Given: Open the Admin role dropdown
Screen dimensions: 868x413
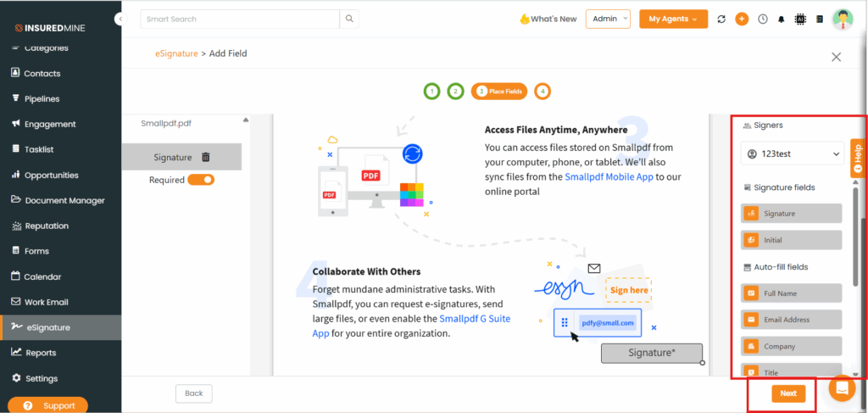Looking at the screenshot, I should point(608,19).
